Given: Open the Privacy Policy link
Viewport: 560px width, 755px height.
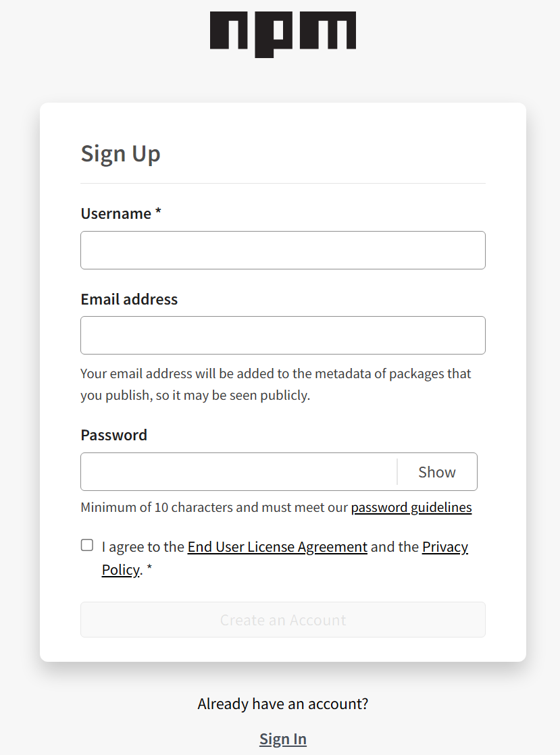Looking at the screenshot, I should point(444,547).
